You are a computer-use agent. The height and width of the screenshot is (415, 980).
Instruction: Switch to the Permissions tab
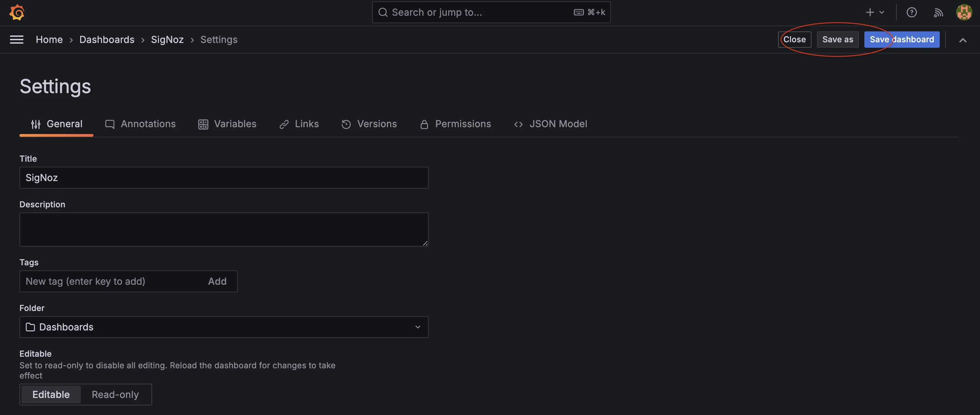tap(455, 124)
